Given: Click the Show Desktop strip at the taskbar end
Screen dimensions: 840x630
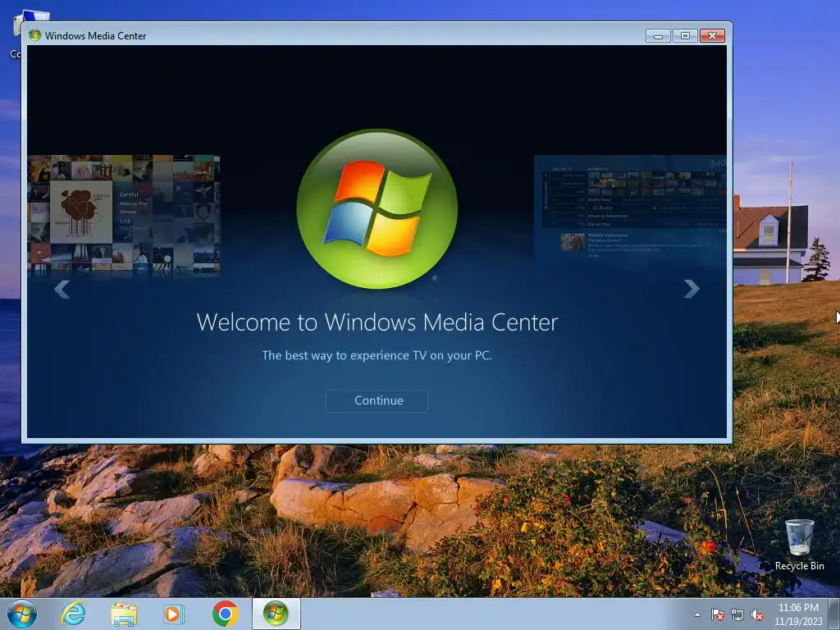Looking at the screenshot, I should pyautogui.click(x=834, y=614).
